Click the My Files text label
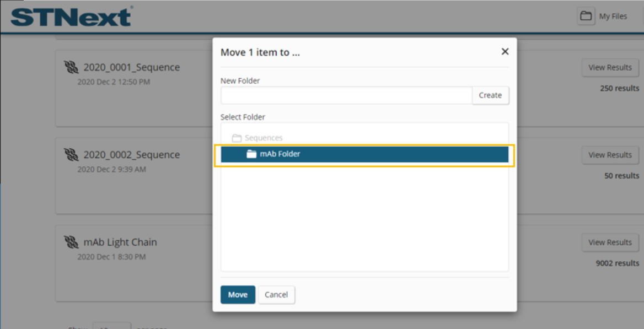Image resolution: width=644 pixels, height=329 pixels. point(613,17)
